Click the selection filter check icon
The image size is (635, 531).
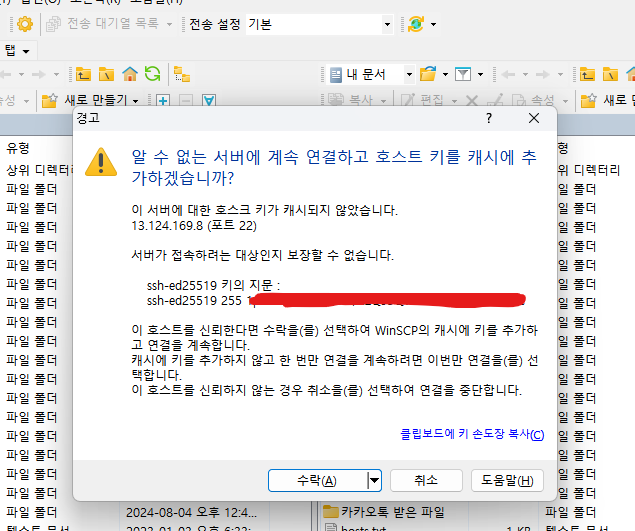pyautogui.click(x=209, y=100)
